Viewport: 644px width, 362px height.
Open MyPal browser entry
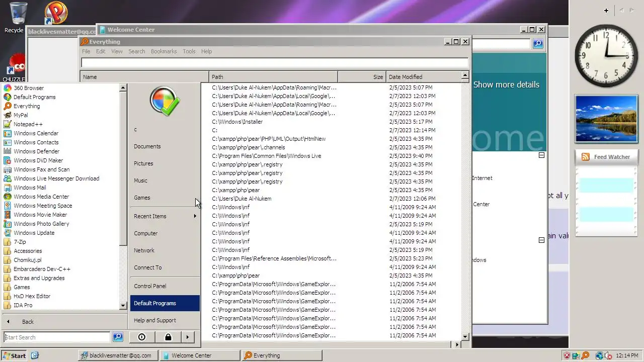(21, 115)
